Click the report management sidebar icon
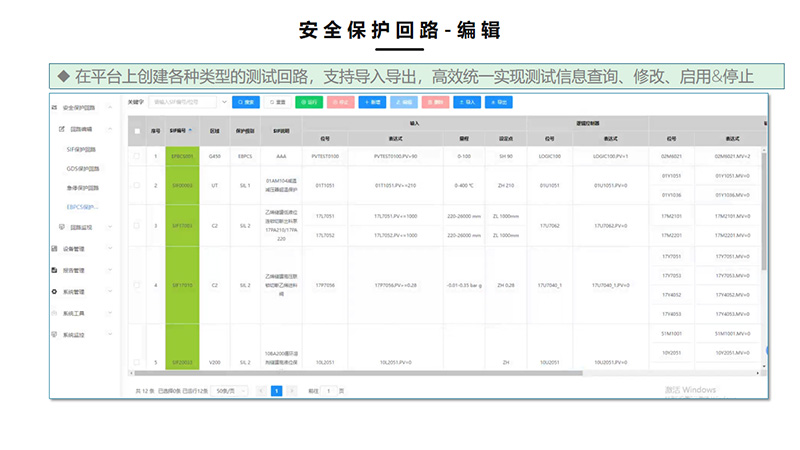 coord(54,270)
